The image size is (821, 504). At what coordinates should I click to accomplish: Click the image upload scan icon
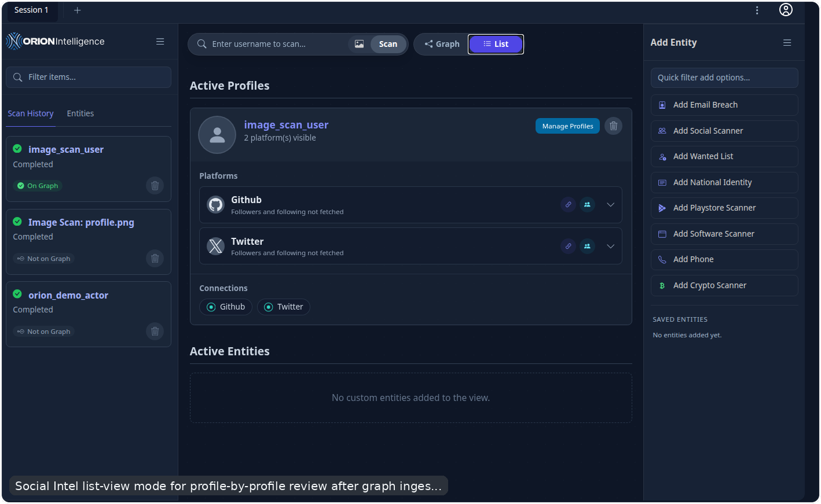(x=359, y=44)
